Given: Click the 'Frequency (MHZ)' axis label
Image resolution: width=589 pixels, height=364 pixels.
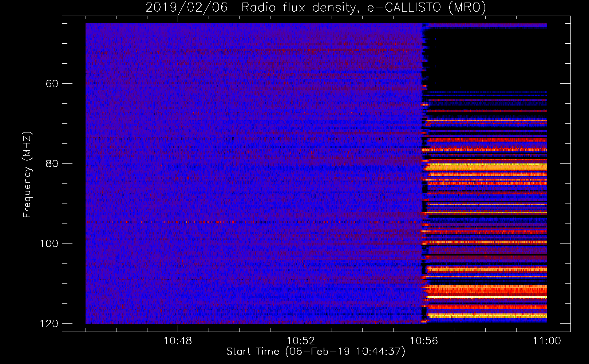Looking at the screenshot, I should (27, 175).
